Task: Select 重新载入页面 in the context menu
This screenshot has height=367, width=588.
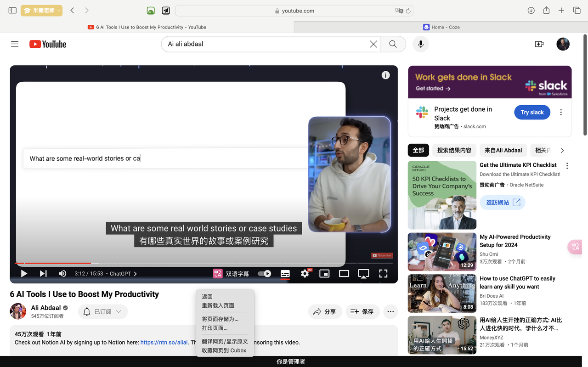Action: 218,305
